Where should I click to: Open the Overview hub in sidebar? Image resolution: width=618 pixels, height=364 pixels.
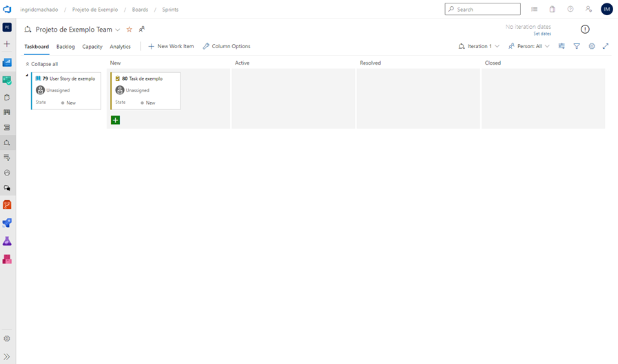click(x=7, y=62)
